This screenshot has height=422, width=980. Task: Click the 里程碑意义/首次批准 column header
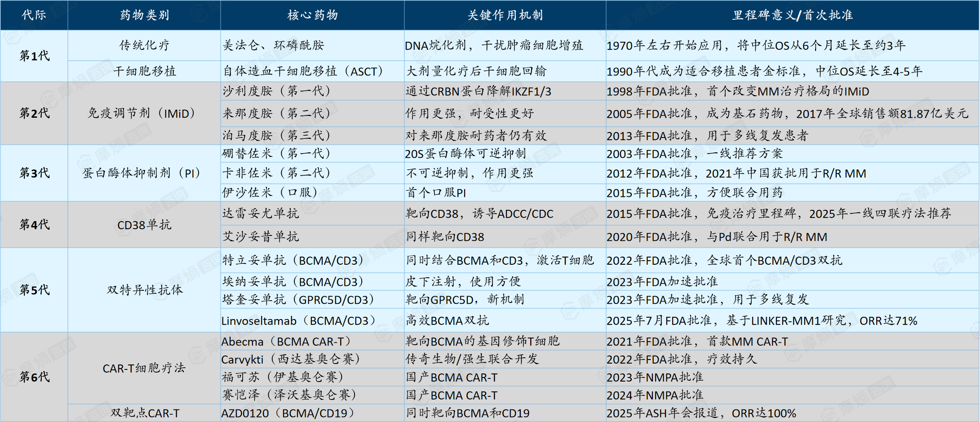point(793,15)
